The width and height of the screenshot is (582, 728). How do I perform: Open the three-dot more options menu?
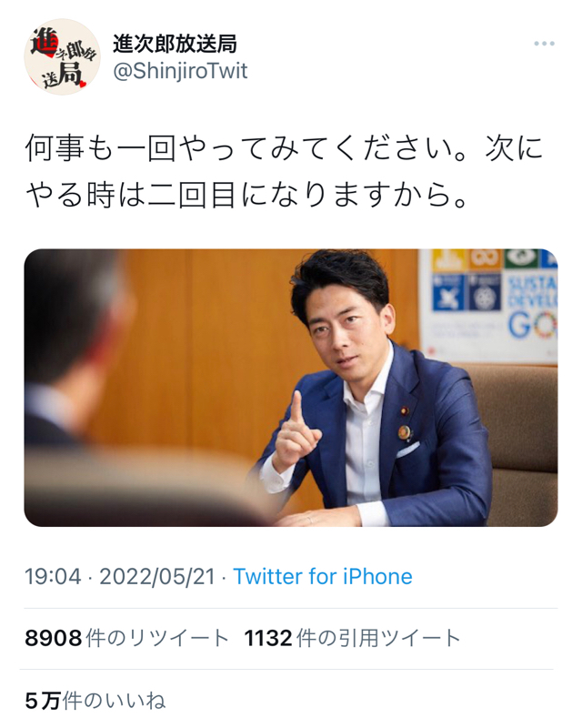pyautogui.click(x=544, y=44)
